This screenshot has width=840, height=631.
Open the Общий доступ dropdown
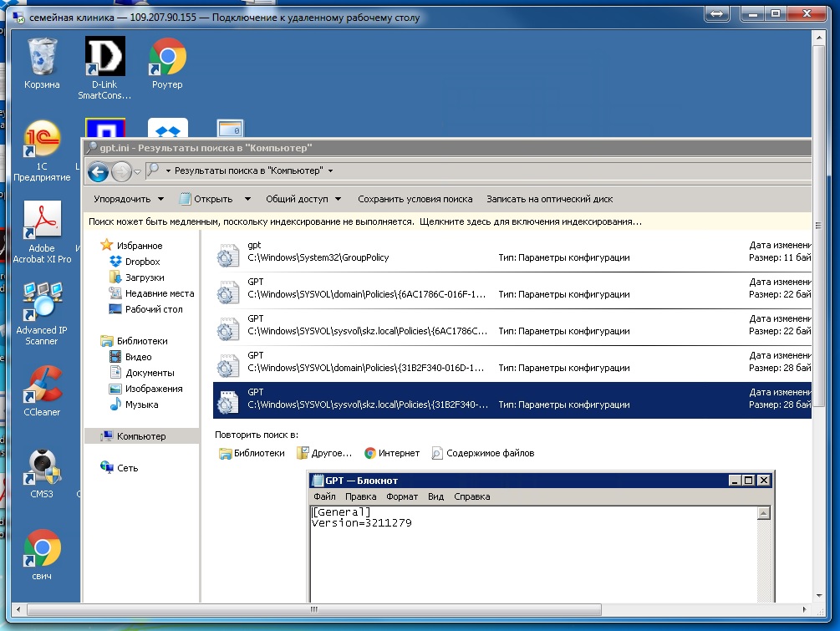(x=303, y=199)
